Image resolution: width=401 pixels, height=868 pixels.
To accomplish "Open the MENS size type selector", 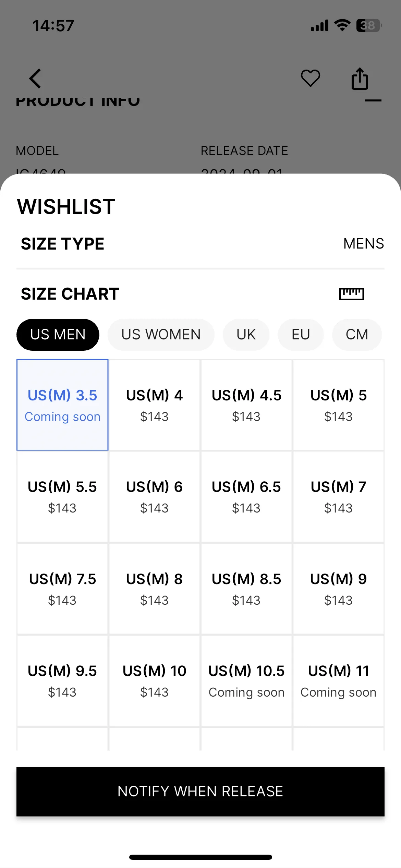I will 363,244.
